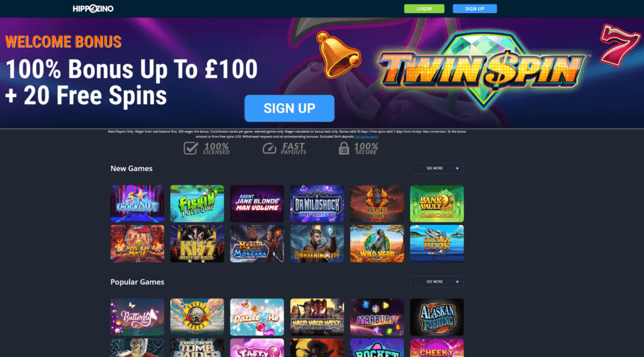Click the Hippozino logo

93,9
